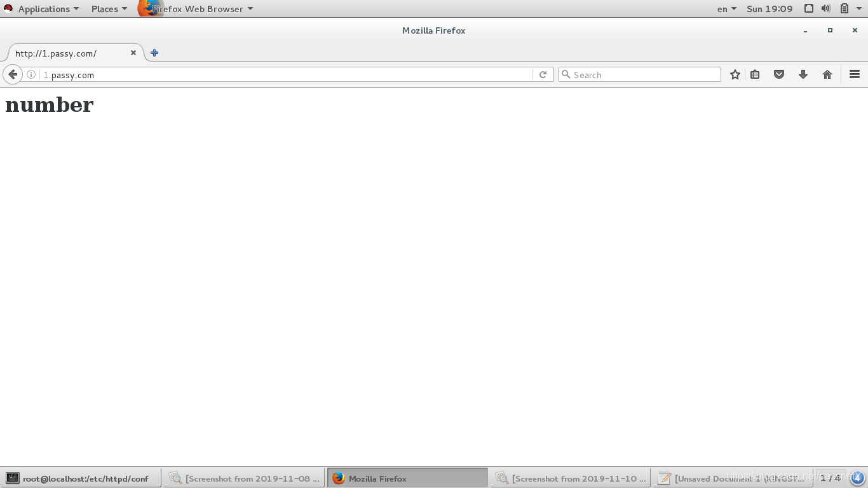The image size is (868, 488).
Task: Open Screenshot from 2019-11-10 taskbar window
Action: click(x=571, y=478)
